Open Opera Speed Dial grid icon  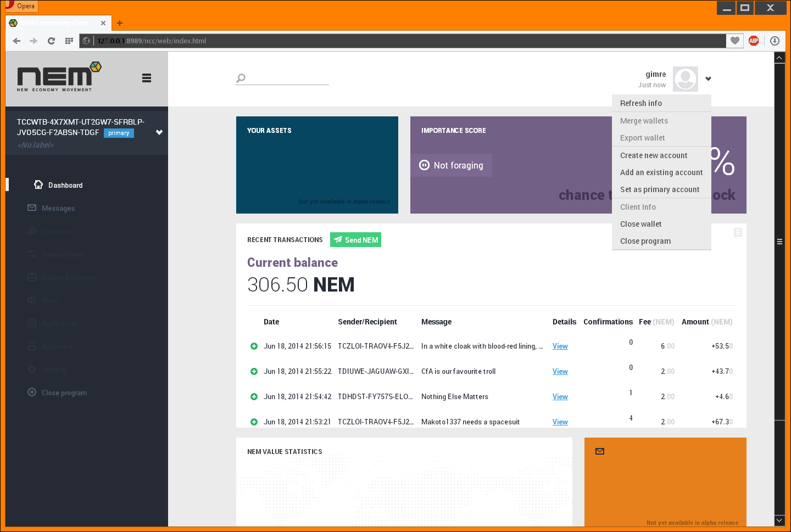[69, 41]
